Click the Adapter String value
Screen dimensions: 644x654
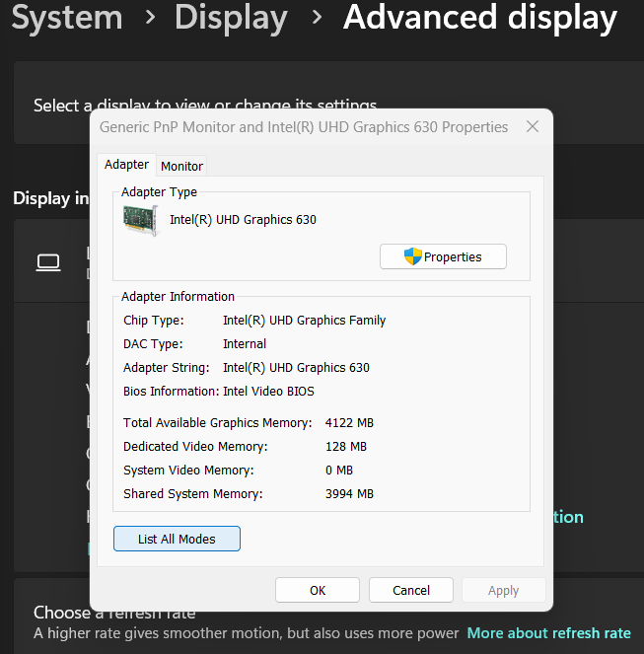pos(296,368)
